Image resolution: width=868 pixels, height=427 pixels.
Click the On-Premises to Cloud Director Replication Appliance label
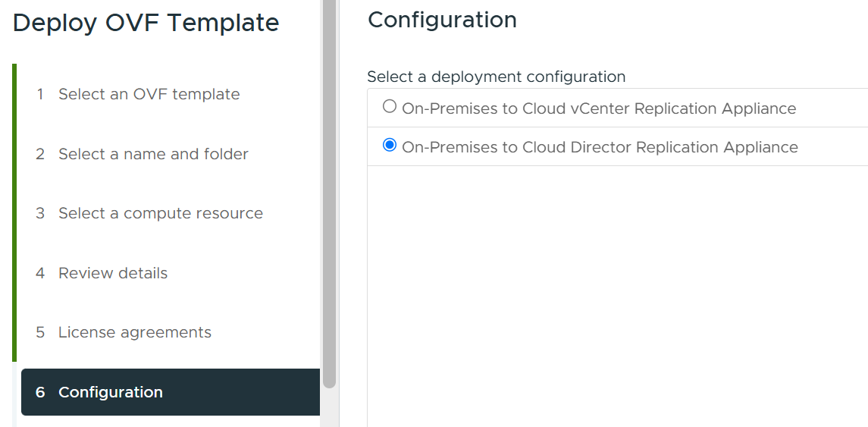coord(600,147)
